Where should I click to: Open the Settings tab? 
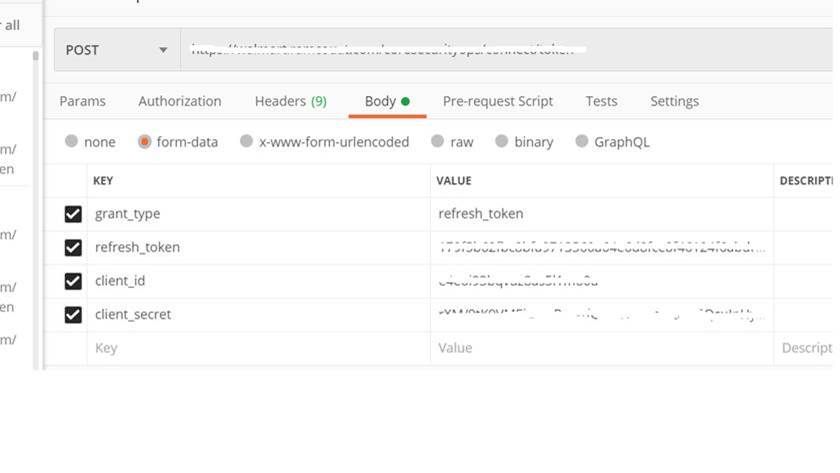tap(674, 101)
